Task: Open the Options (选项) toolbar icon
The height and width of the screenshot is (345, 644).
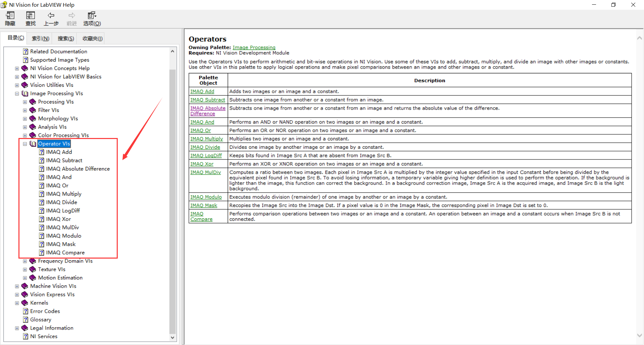Action: coord(92,15)
